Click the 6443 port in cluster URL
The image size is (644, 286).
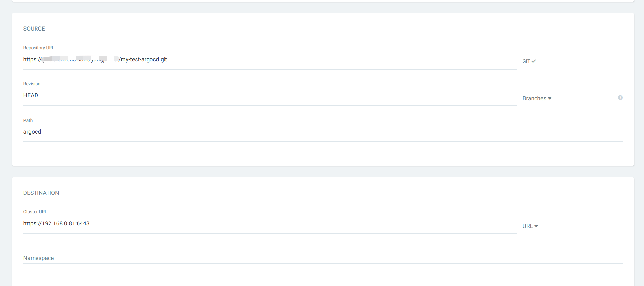coord(83,223)
